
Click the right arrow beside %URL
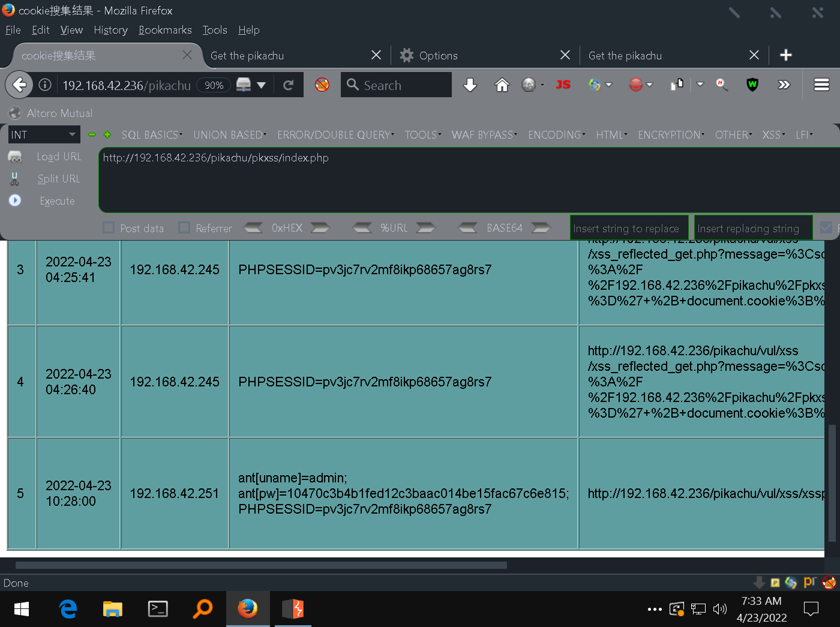click(x=425, y=227)
